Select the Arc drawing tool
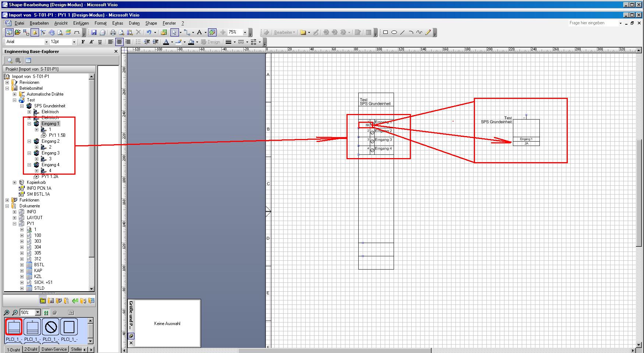 pos(411,32)
